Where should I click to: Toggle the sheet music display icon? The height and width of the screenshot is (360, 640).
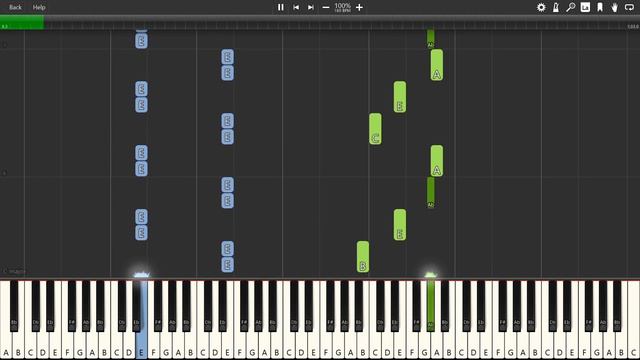tap(585, 7)
